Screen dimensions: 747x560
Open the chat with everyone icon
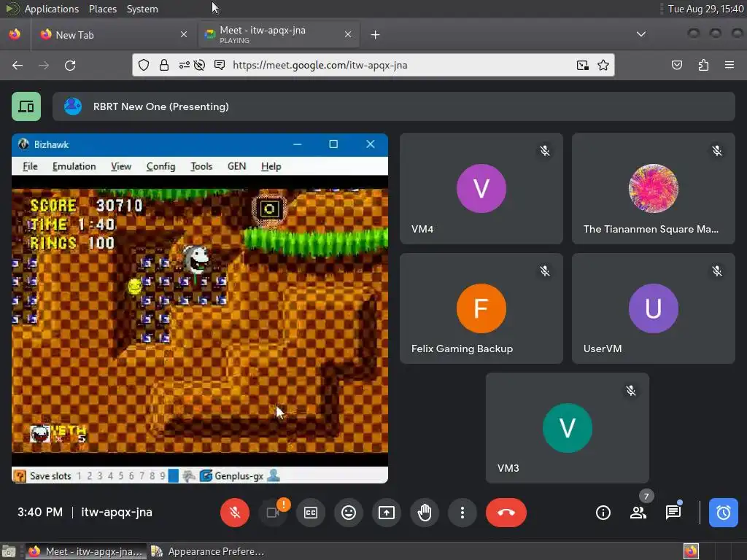(673, 513)
